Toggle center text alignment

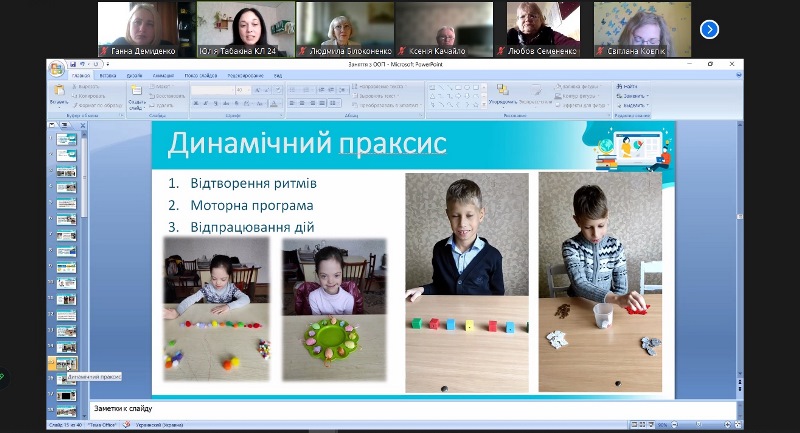301,102
